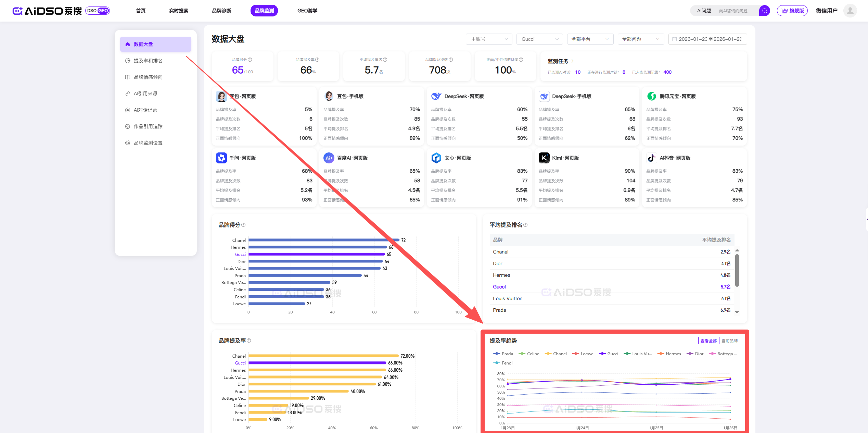Open the 监测任务 link arrow
Screen dimensions: 868x433
point(573,61)
